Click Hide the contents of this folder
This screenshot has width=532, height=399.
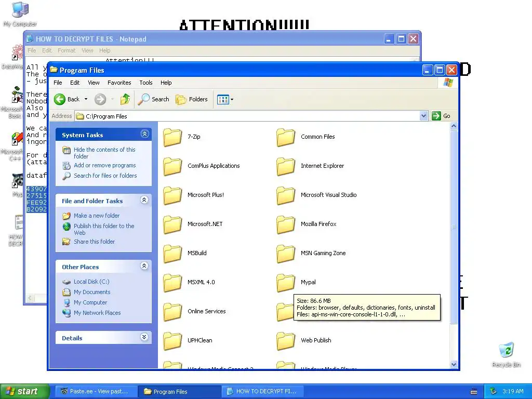point(104,153)
